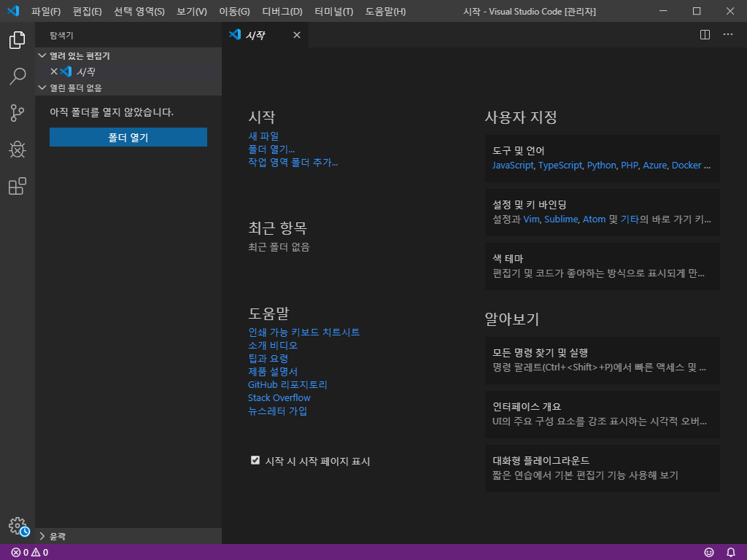The image size is (747, 560).
Task: Open the Extensions view icon
Action: tap(18, 186)
